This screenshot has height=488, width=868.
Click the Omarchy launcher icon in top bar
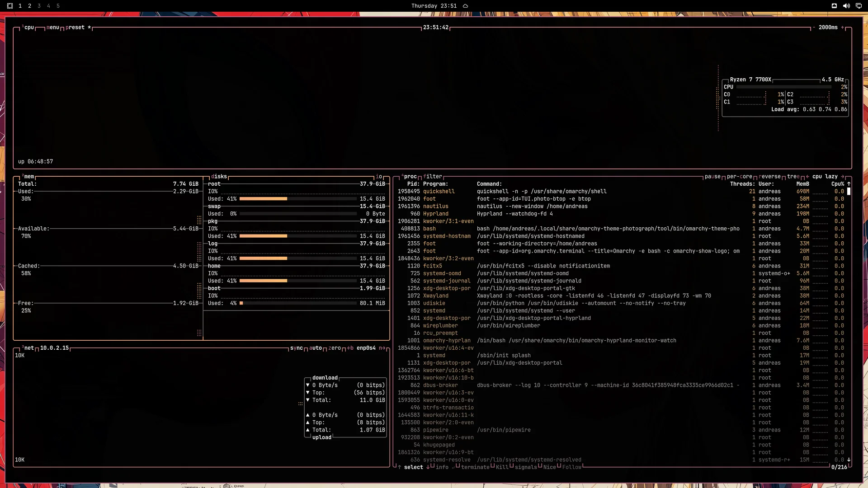click(10, 6)
